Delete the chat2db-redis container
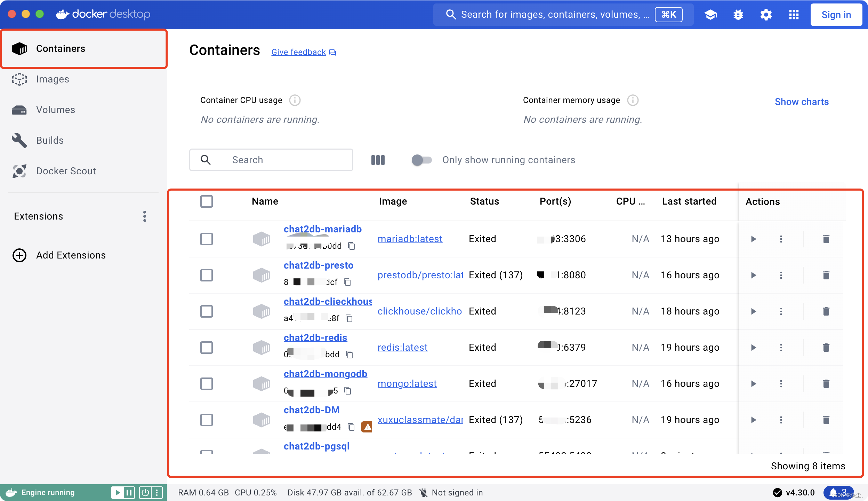Viewport: 868px width, 501px height. click(x=826, y=348)
